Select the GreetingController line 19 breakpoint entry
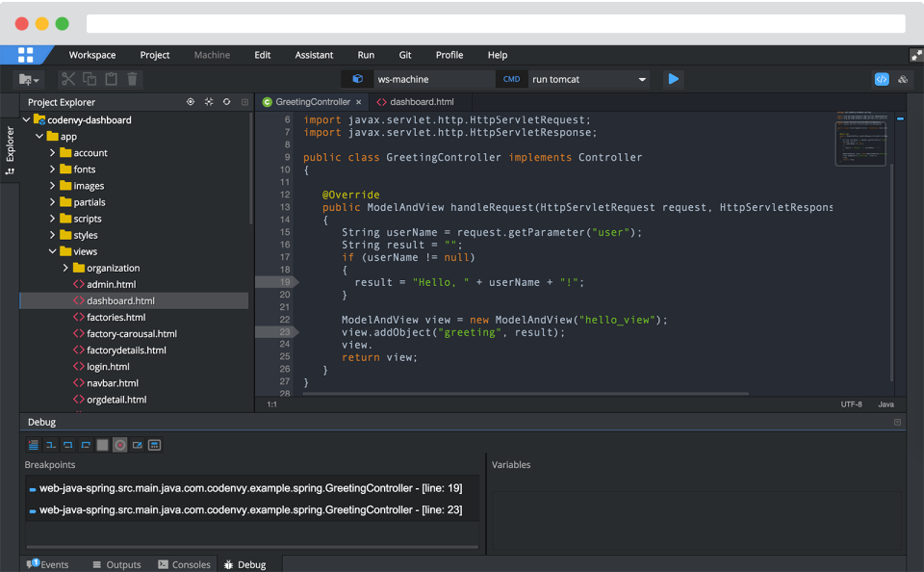Screen dimensions: 924x572 [x=251, y=488]
